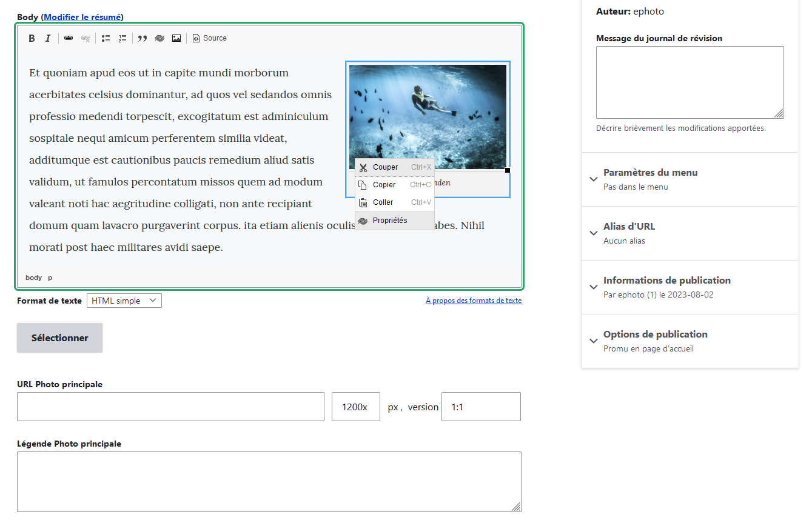Click 'Par ephoto (1) le 2023-08-02' text

[658, 295]
